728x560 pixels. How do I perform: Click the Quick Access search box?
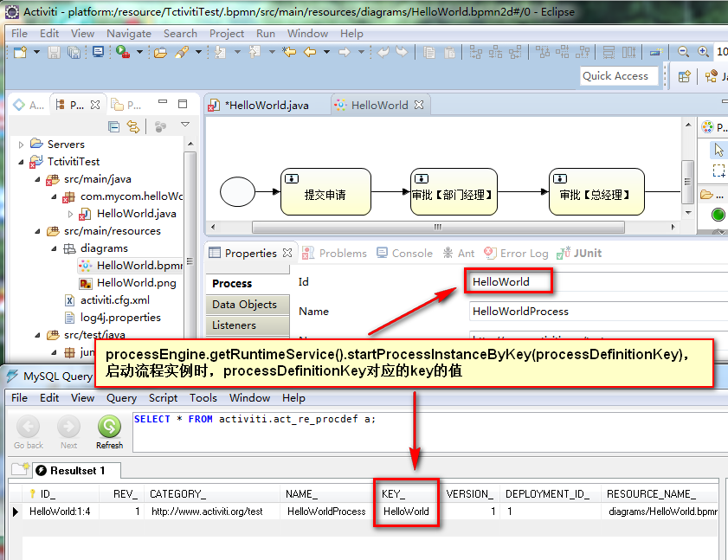tap(619, 75)
